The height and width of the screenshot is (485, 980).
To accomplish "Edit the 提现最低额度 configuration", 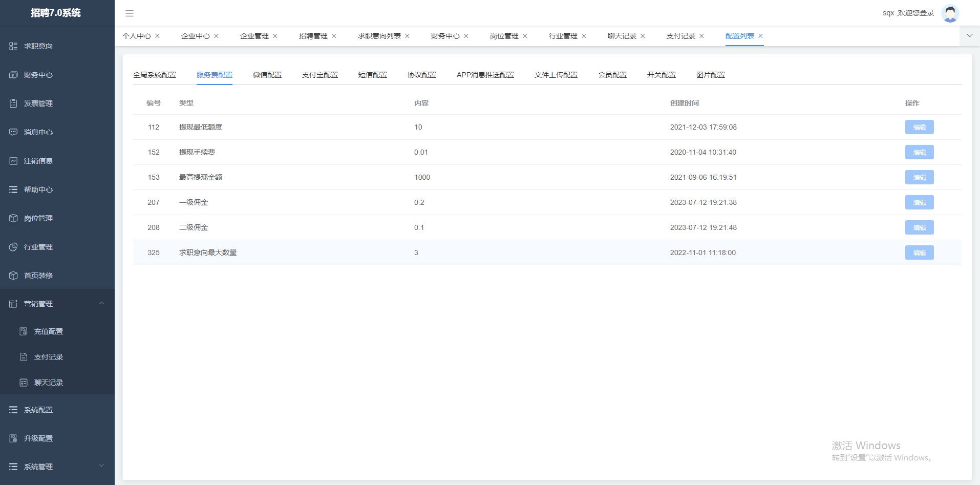I will (919, 127).
